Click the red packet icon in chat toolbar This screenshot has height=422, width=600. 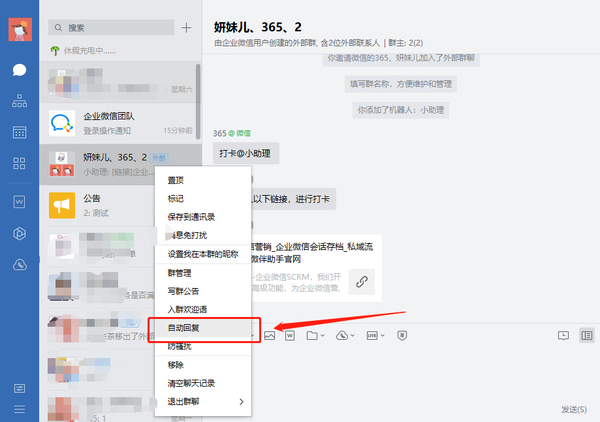[x=402, y=336]
